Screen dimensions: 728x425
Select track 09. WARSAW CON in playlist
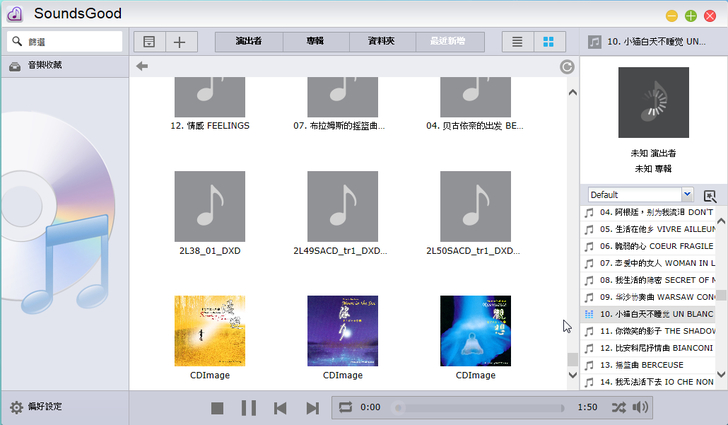coord(648,297)
